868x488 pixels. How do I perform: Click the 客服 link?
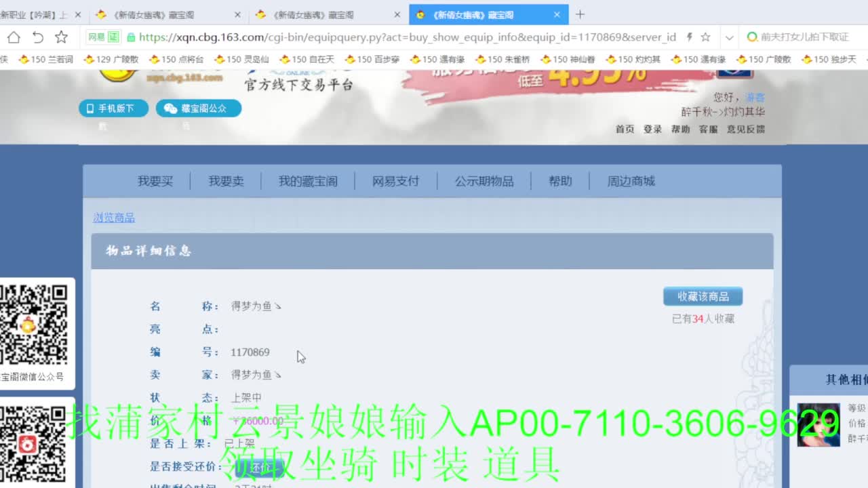708,129
